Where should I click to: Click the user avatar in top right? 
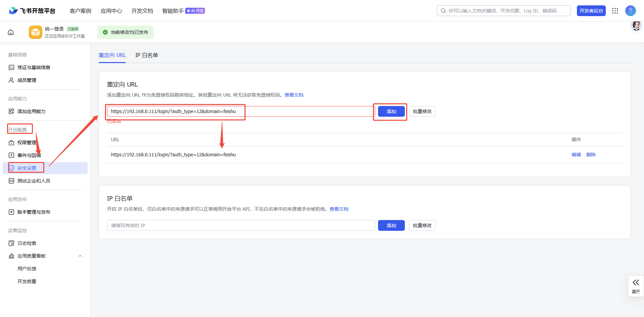[630, 11]
